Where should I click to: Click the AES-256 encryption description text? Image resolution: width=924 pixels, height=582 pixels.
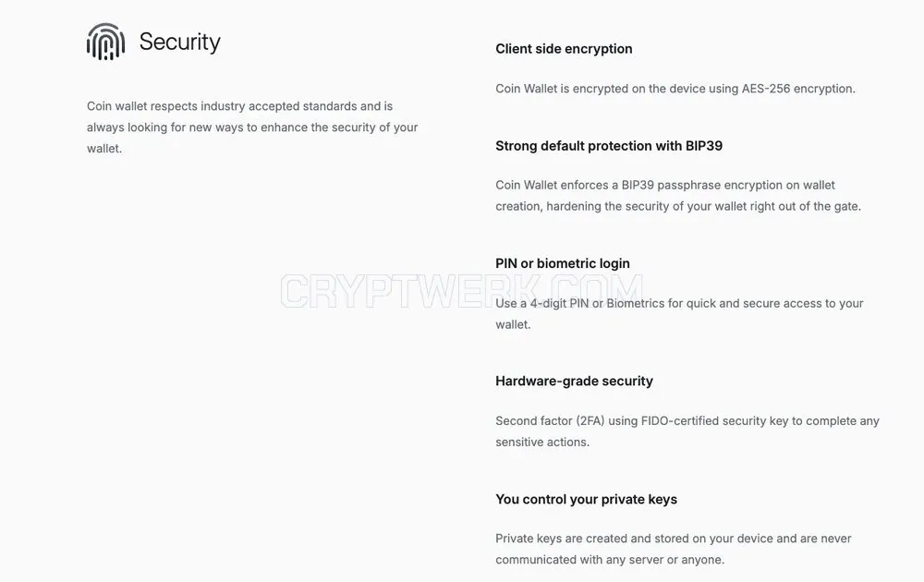click(675, 89)
